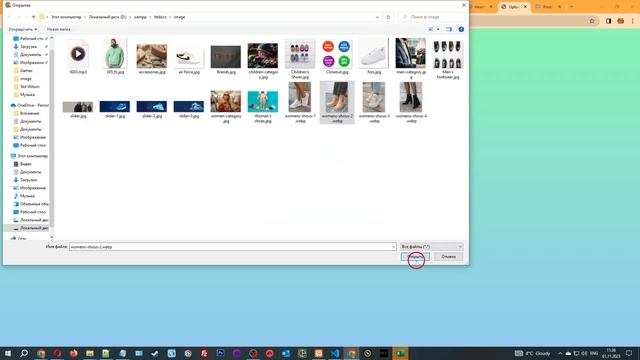Open Firefox from the taskbar
The height and width of the screenshot is (360, 640).
(73, 353)
